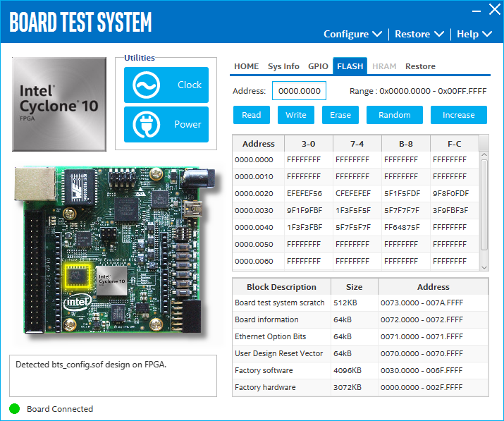
Task: Switch to the HOME tab
Action: coord(246,66)
